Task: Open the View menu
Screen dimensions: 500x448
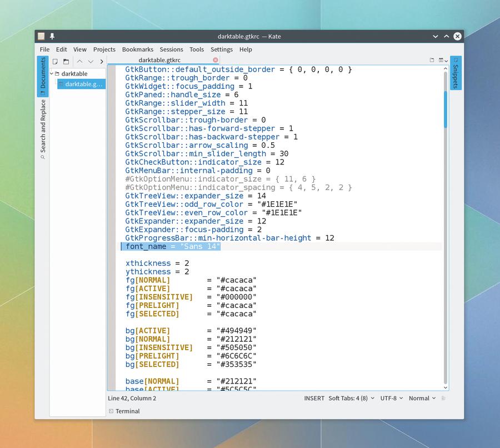Action: pos(79,49)
